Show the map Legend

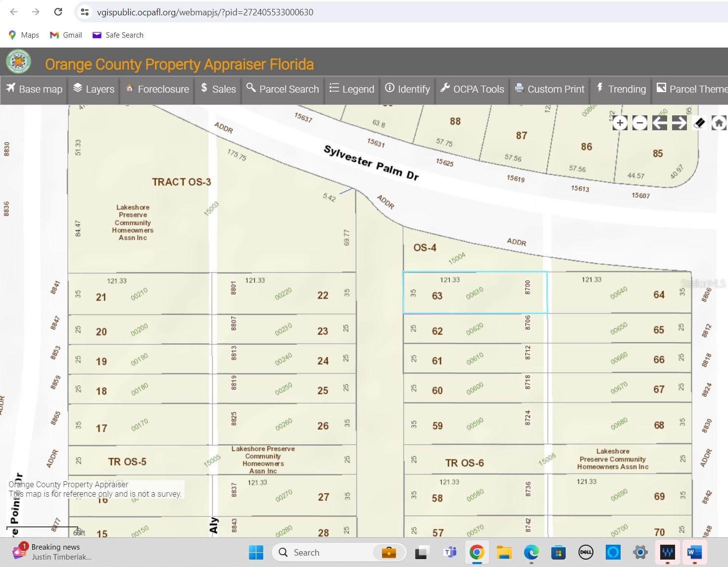pos(352,89)
